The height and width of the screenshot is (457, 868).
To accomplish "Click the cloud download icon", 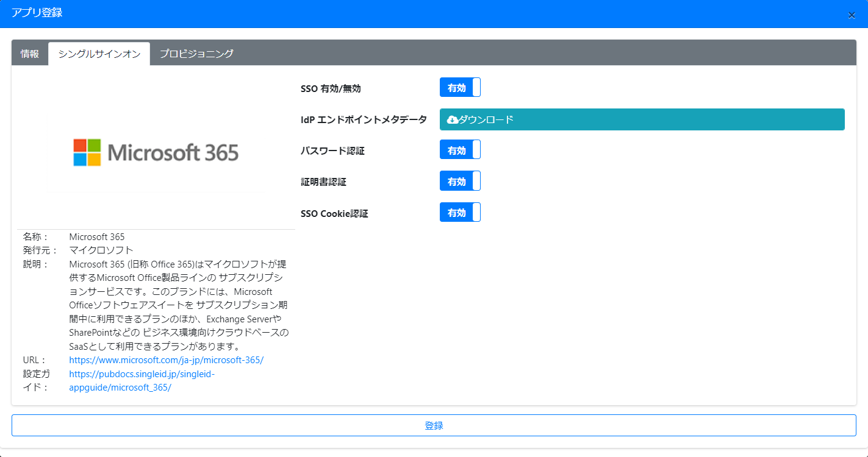I will [x=453, y=120].
